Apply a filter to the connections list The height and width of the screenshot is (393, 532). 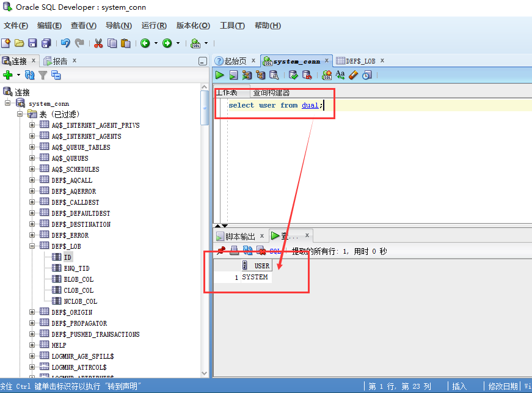click(42, 75)
